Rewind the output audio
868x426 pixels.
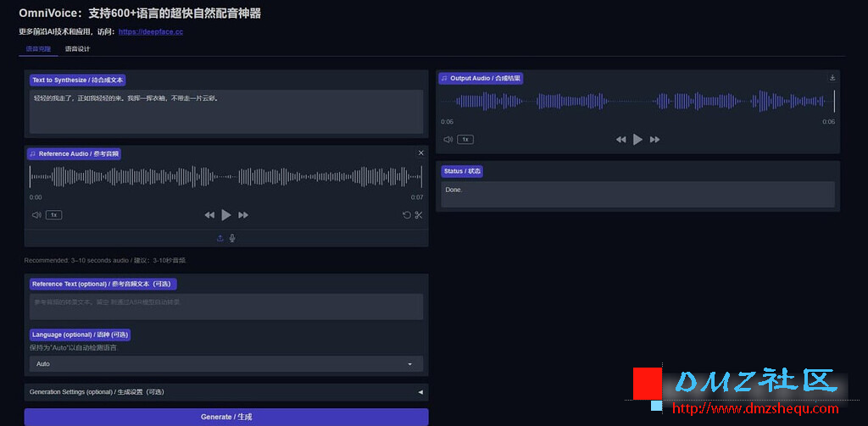point(621,140)
